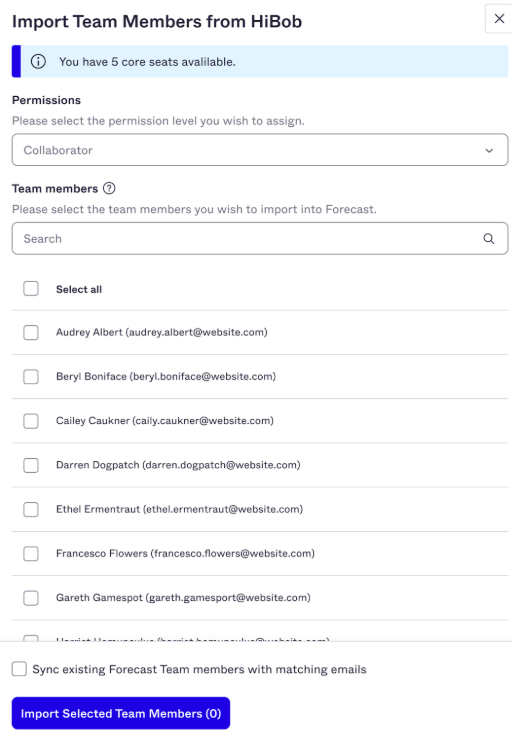Open the Collaborator permissions dropdown

pyautogui.click(x=260, y=150)
